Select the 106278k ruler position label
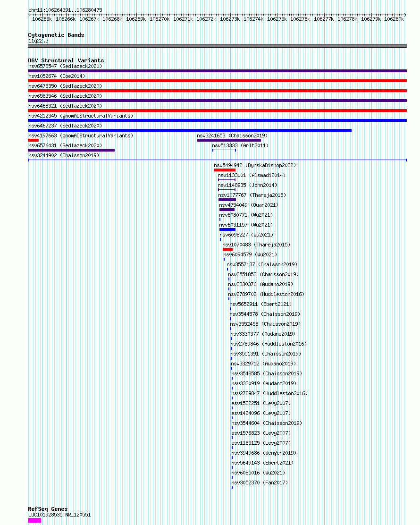The image size is (420, 525). click(347, 19)
